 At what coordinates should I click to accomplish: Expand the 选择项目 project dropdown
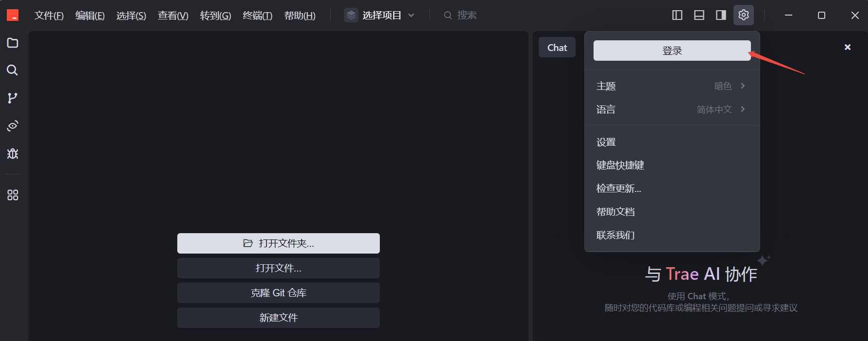coord(379,15)
